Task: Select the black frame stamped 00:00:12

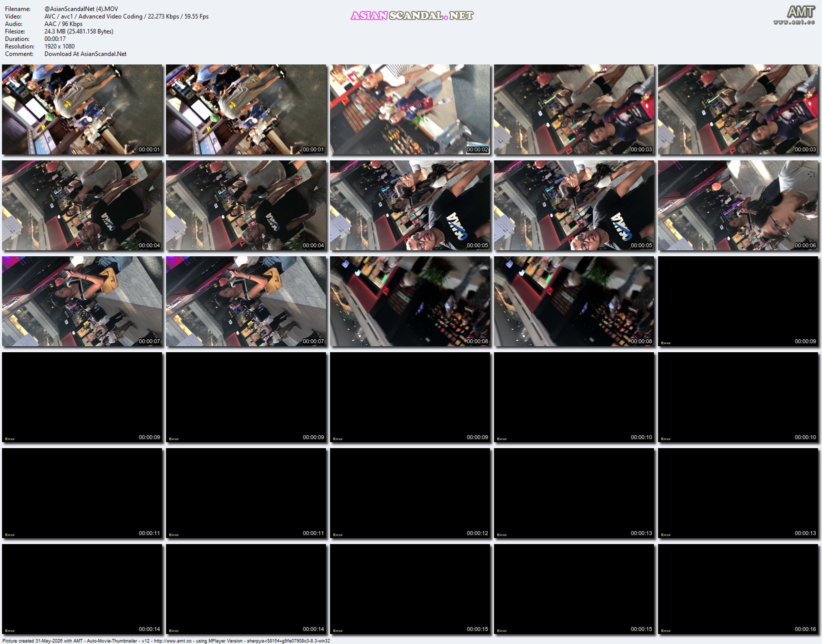Action: 410,493
